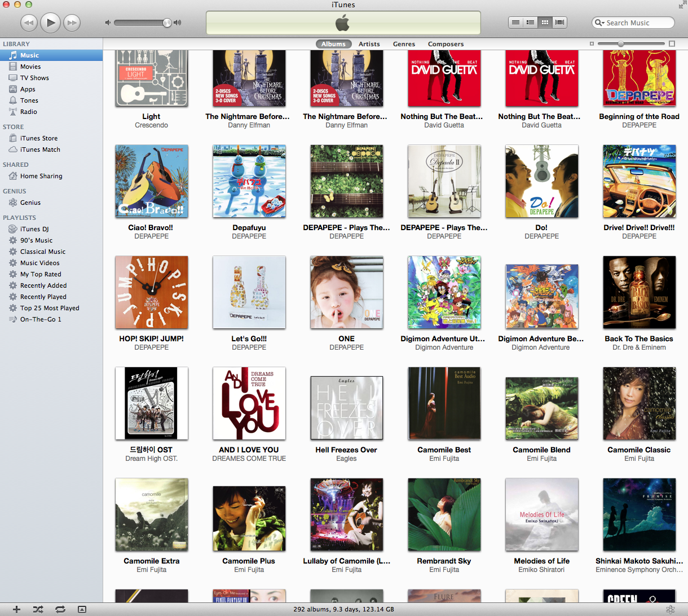688x616 pixels.
Task: Select Melodies of Life album cover
Action: [x=541, y=514]
